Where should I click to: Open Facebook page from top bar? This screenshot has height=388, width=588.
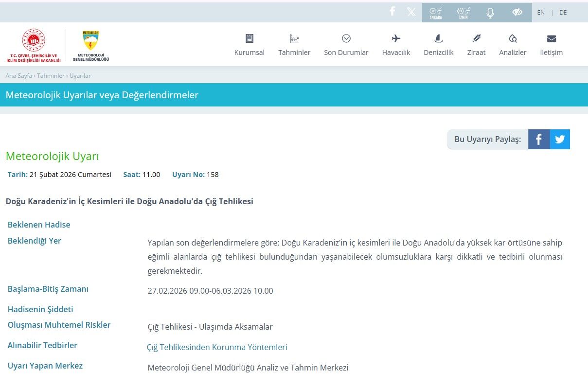[392, 12]
